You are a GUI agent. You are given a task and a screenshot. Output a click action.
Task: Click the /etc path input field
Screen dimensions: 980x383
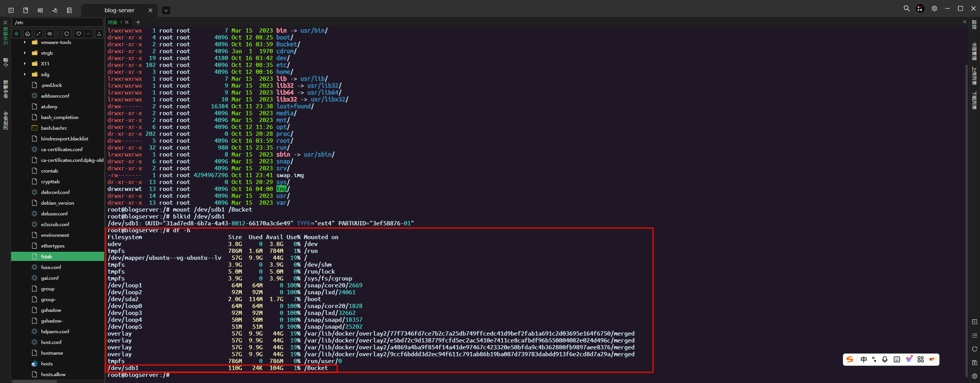[57, 23]
